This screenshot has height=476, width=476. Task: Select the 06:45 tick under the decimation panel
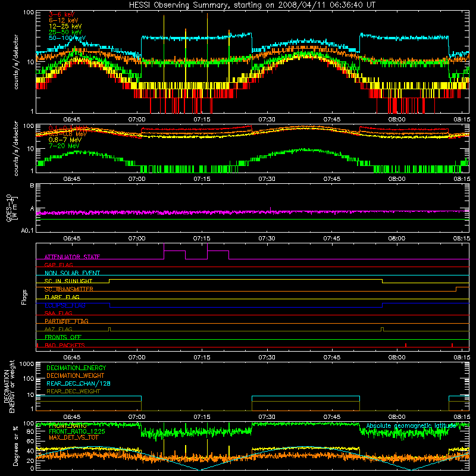pos(72,416)
